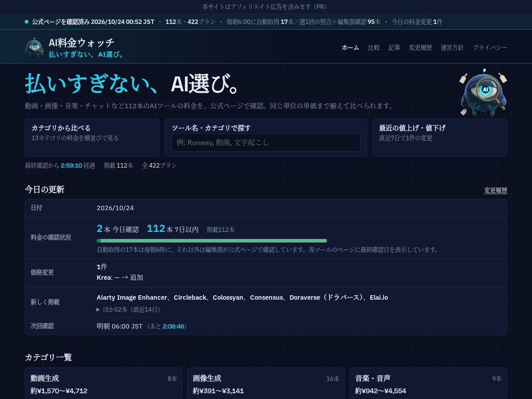Click Consensus in the newly listed tools
This screenshot has width=532, height=399.
(266, 297)
